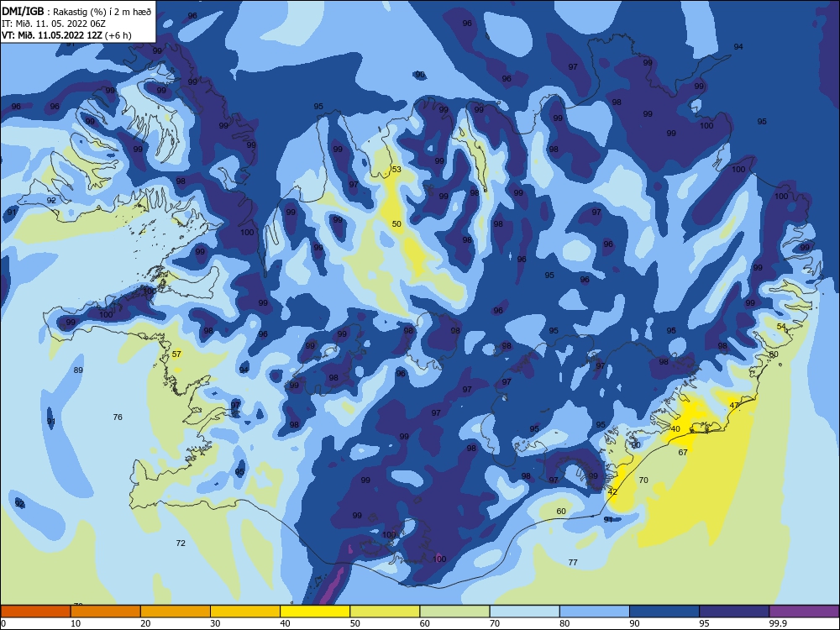Screen dimensions: 840x630
Task: Click the map humidity value '72'
Action: pos(181,543)
